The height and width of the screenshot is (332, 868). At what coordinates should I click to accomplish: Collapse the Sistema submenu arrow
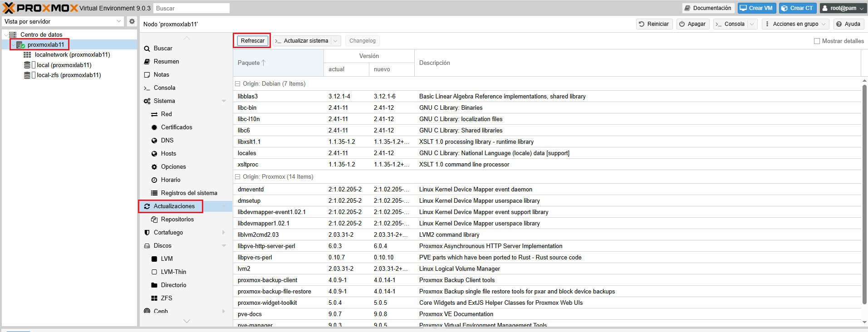coord(224,101)
